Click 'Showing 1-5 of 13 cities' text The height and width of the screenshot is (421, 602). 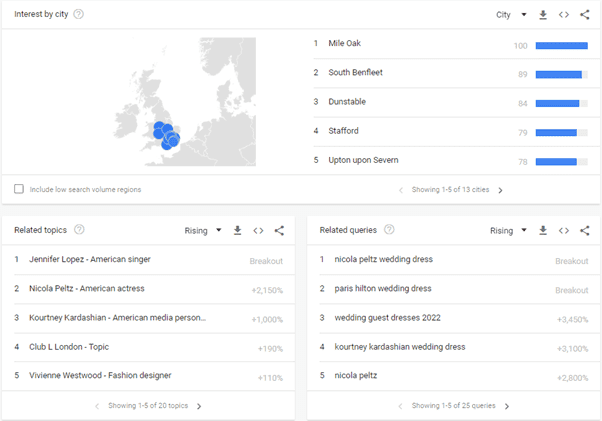click(x=450, y=190)
